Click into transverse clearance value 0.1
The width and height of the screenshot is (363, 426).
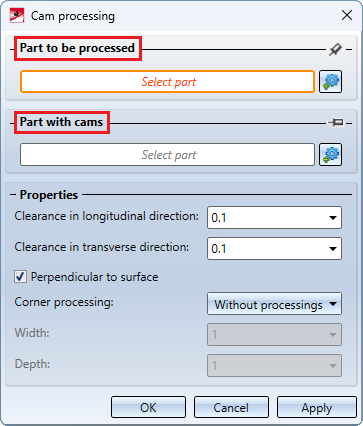pos(267,249)
